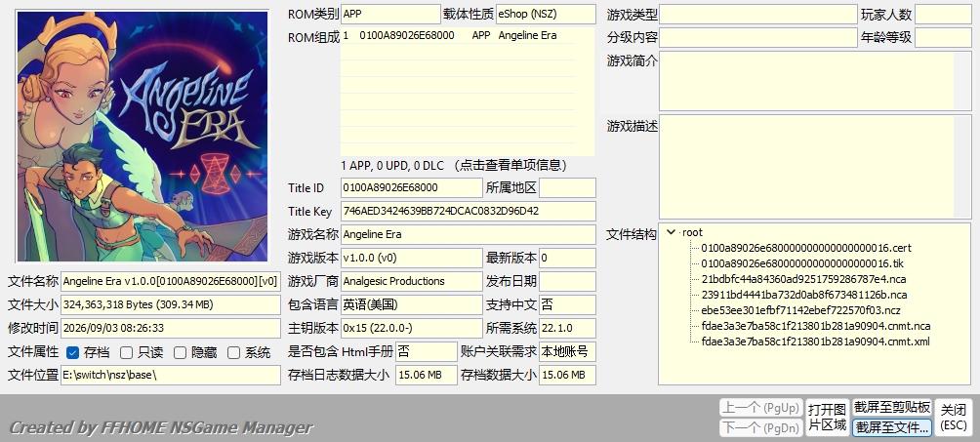Click the empty 玩家人数 field
Image resolution: width=980 pixels, height=442 pixels.
pyautogui.click(x=943, y=15)
